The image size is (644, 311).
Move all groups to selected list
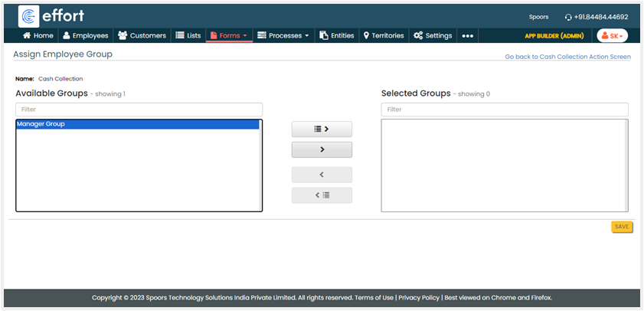(x=322, y=129)
